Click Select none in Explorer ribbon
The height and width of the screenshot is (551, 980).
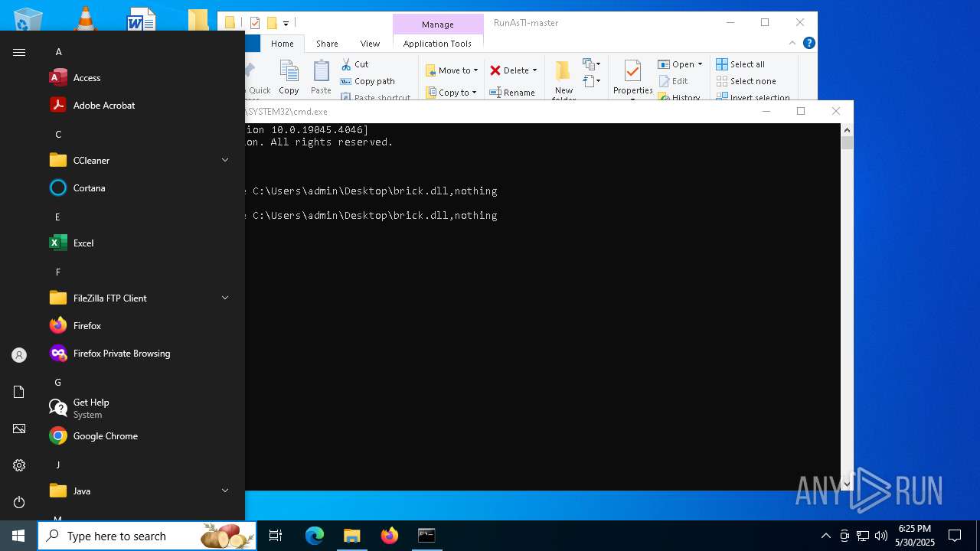746,81
